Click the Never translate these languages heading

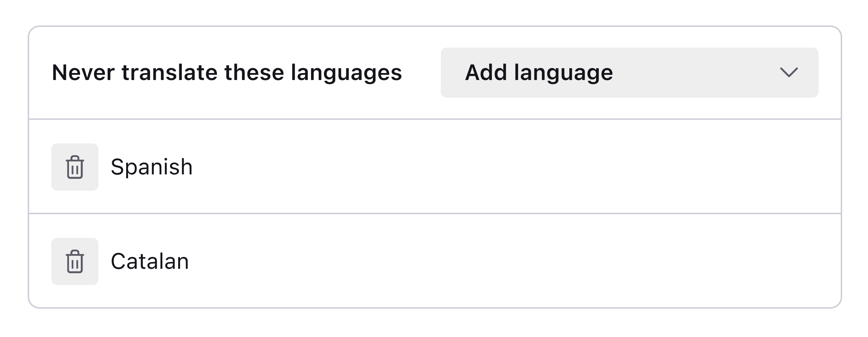coord(227,73)
